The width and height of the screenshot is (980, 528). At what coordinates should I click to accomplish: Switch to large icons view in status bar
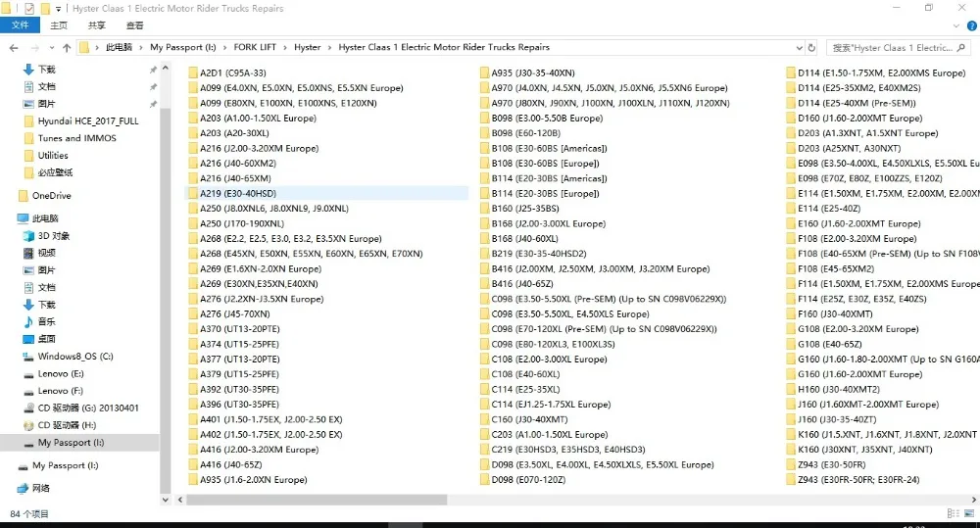pos(969,513)
